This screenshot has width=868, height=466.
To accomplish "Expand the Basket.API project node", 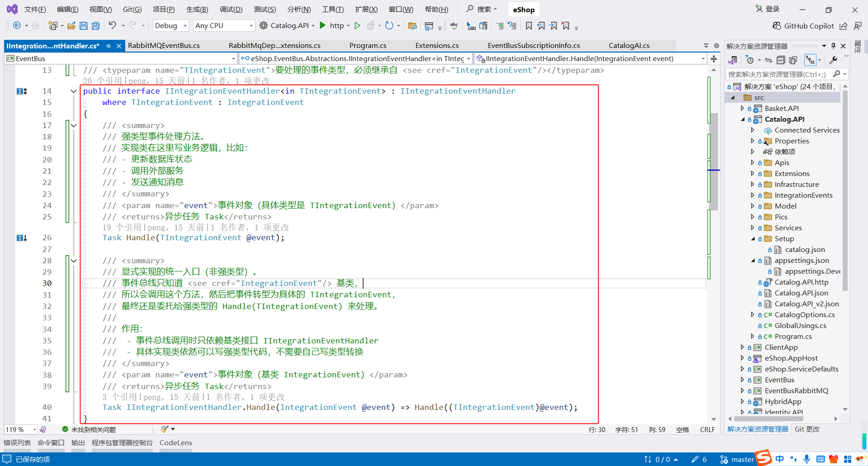I will 742,108.
